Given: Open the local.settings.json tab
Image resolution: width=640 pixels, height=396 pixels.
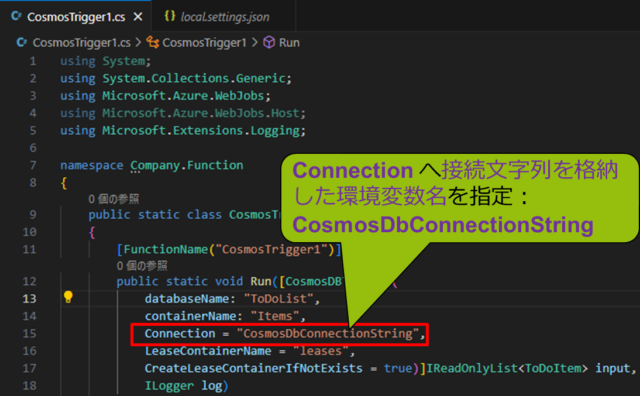Looking at the screenshot, I should tap(225, 17).
